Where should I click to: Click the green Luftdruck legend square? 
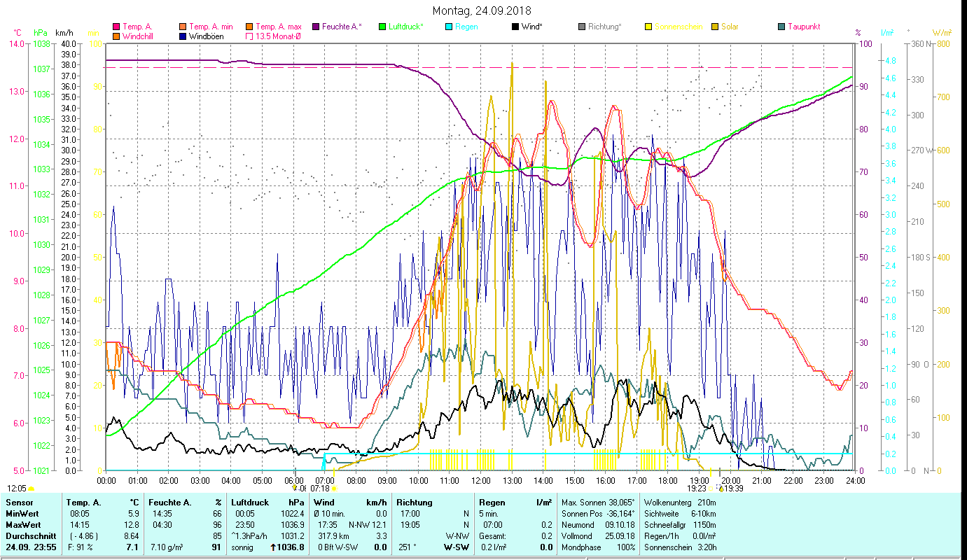coord(382,27)
